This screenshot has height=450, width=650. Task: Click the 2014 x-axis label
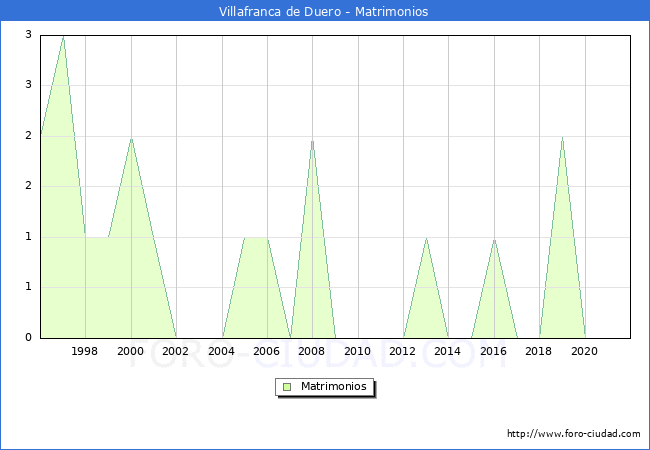pyautogui.click(x=447, y=351)
